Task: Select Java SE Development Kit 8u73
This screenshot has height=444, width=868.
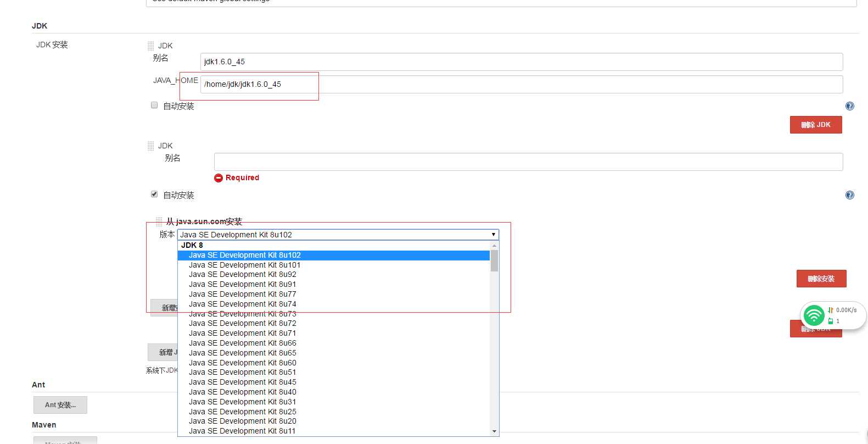Action: (334, 314)
